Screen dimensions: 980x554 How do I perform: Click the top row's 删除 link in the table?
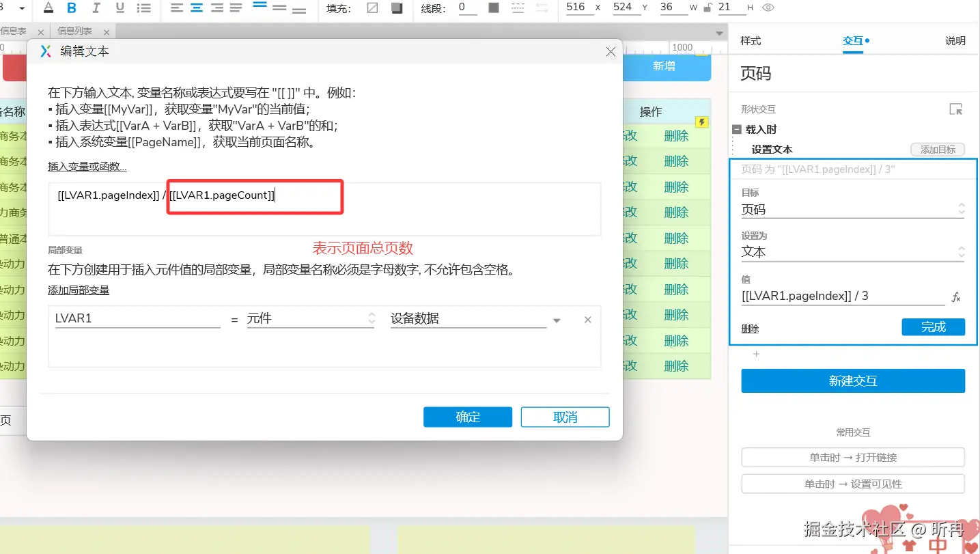[676, 136]
